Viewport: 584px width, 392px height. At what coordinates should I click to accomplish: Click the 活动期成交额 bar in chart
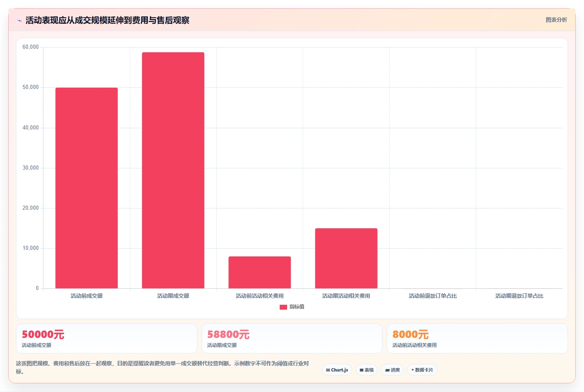pos(173,170)
